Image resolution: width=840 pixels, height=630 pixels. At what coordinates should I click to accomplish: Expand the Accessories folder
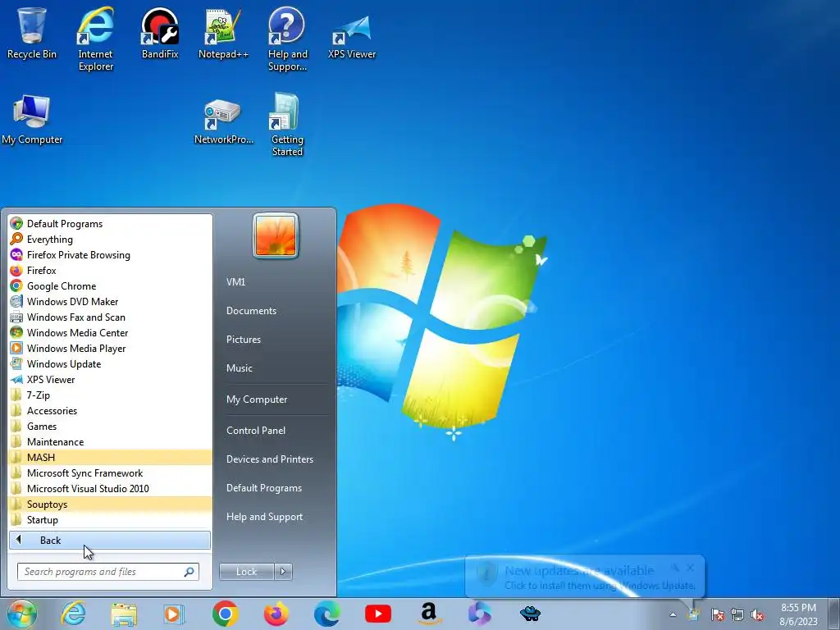coord(111,410)
